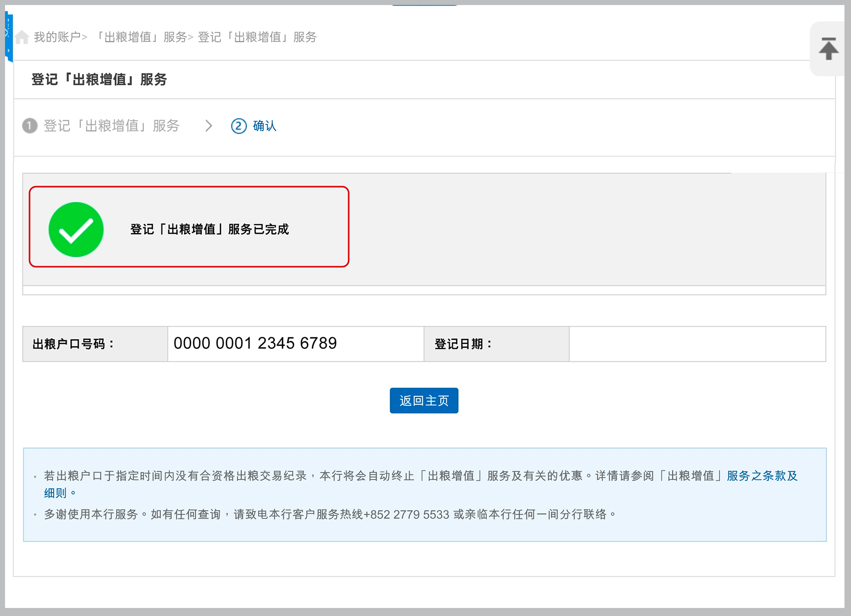Select the 确认 step label

(265, 126)
